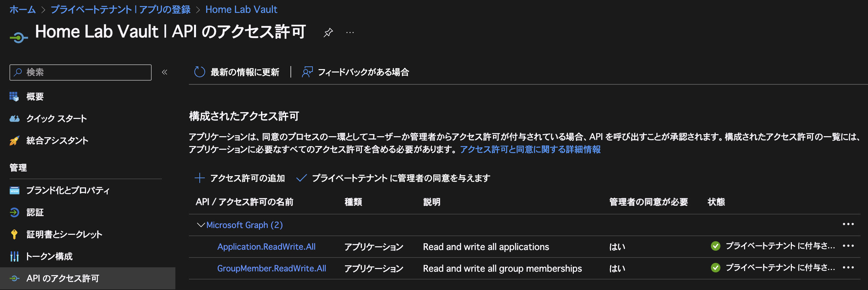Screen dimensions: 868x290
Task: Grant admin consent for プライベートテナント
Action: 393,178
